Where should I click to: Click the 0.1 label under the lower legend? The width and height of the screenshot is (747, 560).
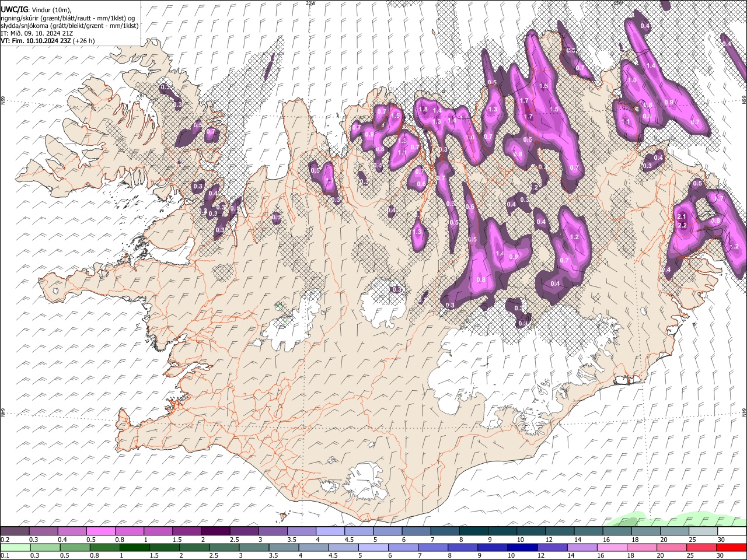tap(5, 556)
